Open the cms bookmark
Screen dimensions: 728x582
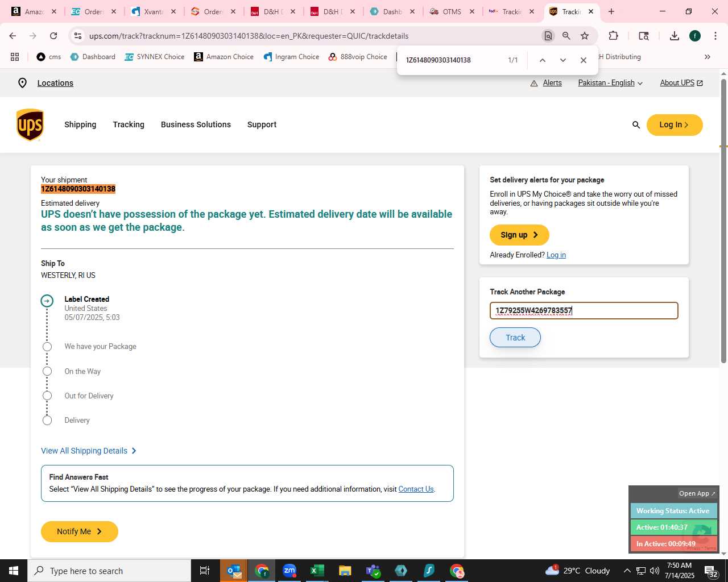pyautogui.click(x=49, y=57)
